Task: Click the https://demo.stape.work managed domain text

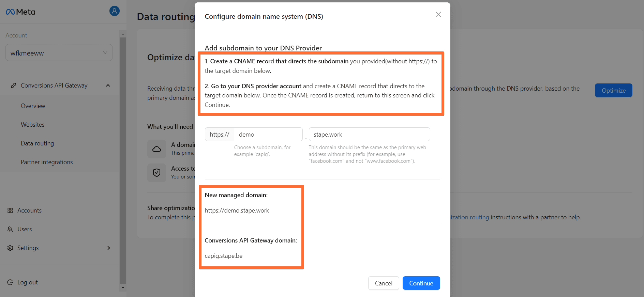Action: point(237,210)
